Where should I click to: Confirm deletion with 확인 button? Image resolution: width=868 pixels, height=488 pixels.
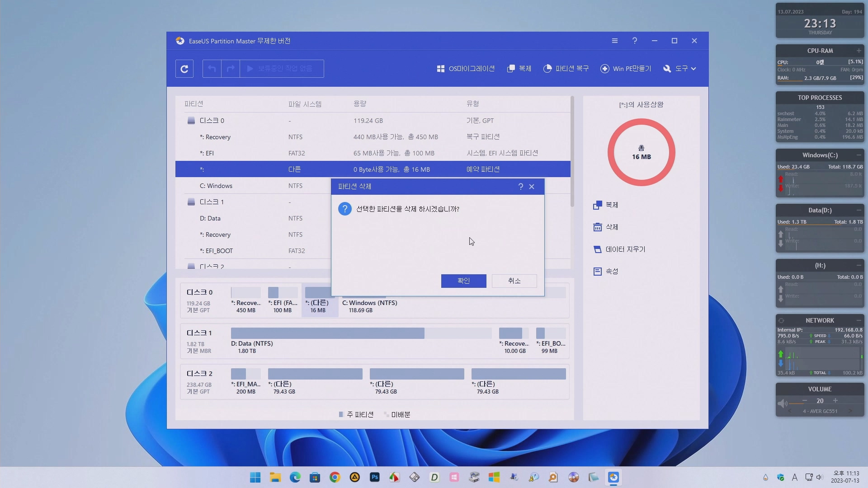point(464,281)
